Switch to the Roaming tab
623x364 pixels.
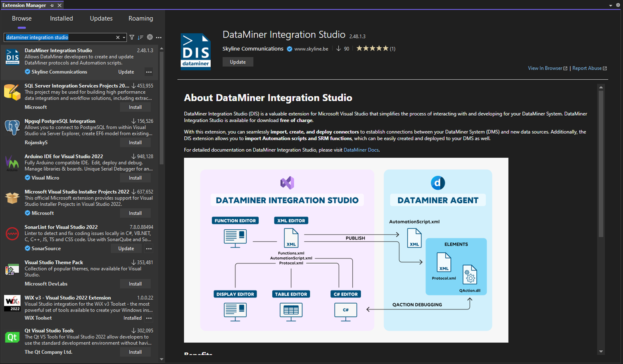[140, 19]
